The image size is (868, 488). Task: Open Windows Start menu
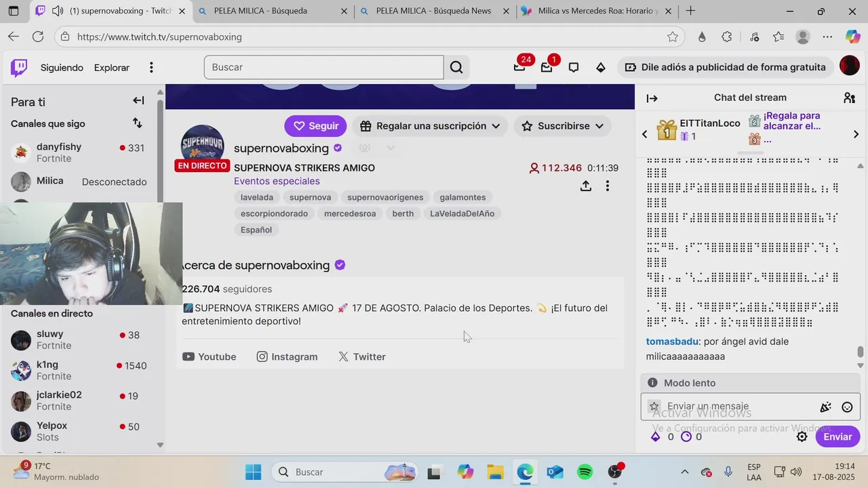[x=253, y=472]
